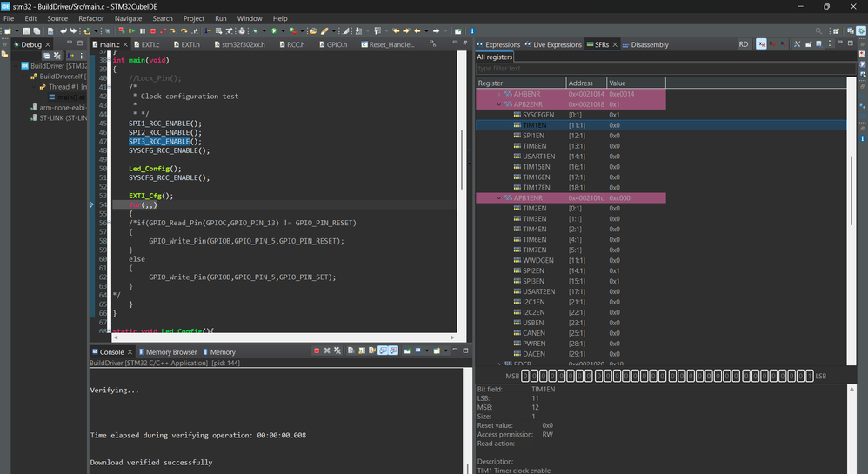Click the red Terminate debug session icon
This screenshot has height=474, width=868.
coord(152,31)
